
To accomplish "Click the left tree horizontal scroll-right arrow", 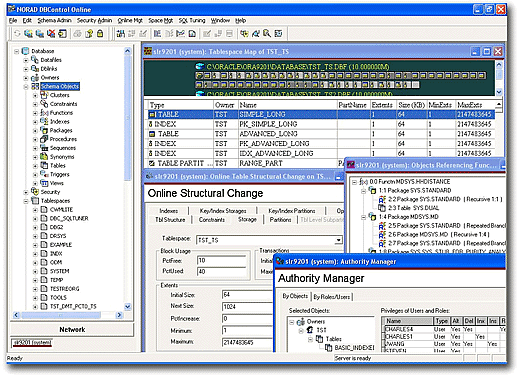I will coord(119,315).
